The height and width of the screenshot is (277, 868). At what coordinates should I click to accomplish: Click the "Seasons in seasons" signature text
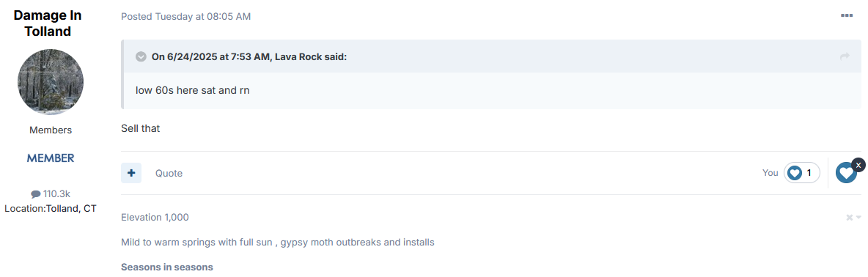(x=167, y=267)
